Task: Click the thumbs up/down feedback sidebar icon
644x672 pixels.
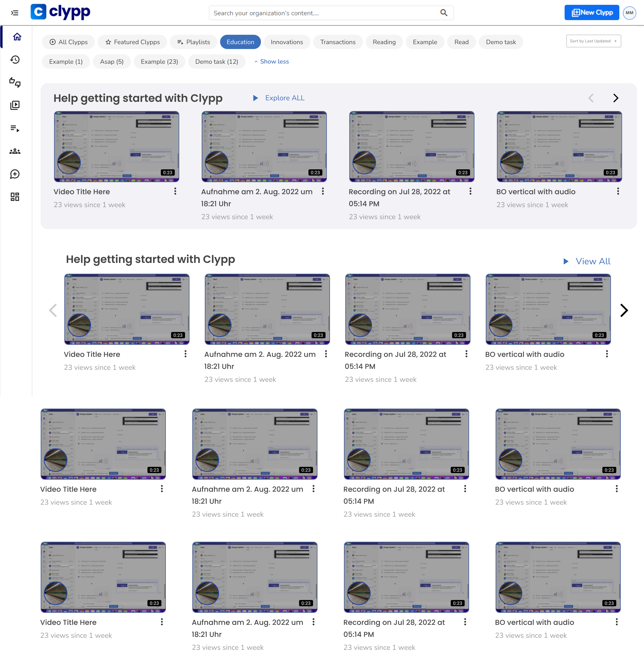Action: [15, 82]
